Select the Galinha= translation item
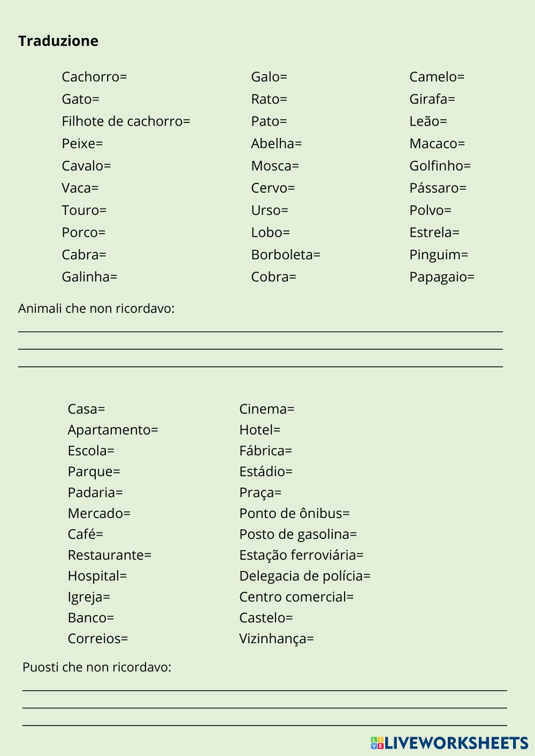 tap(89, 277)
